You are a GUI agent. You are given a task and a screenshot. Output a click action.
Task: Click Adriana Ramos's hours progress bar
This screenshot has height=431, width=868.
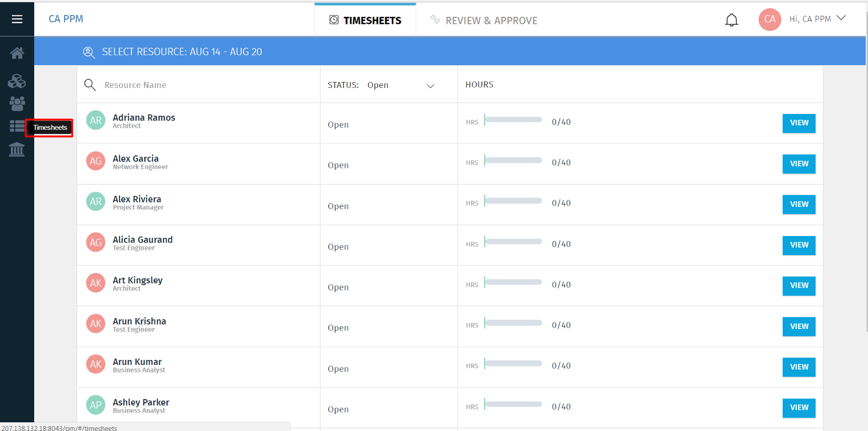513,119
